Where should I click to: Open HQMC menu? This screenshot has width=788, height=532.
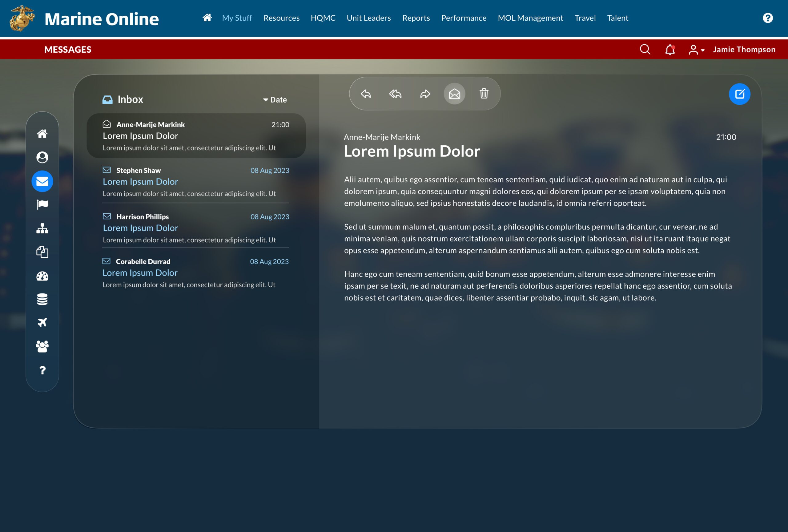[323, 18]
